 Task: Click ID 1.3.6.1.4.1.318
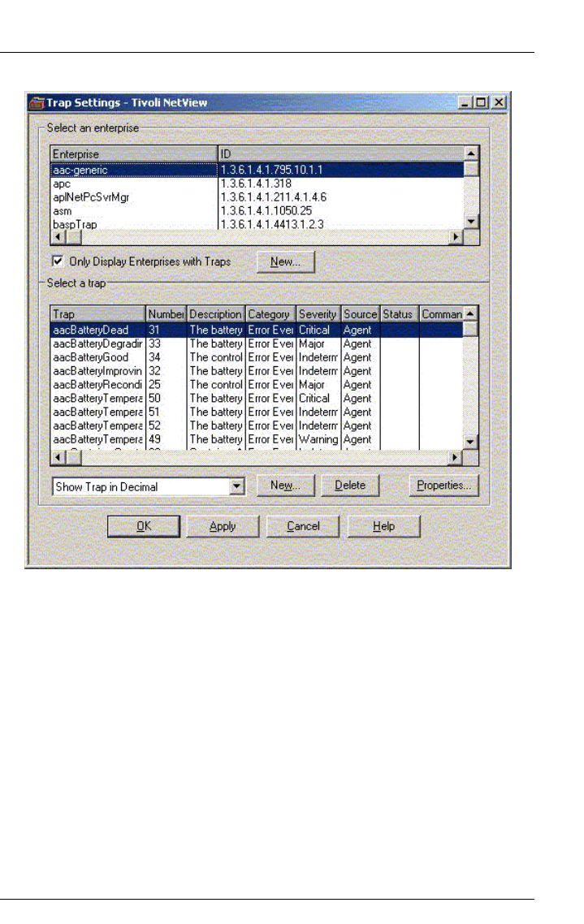[x=256, y=184]
